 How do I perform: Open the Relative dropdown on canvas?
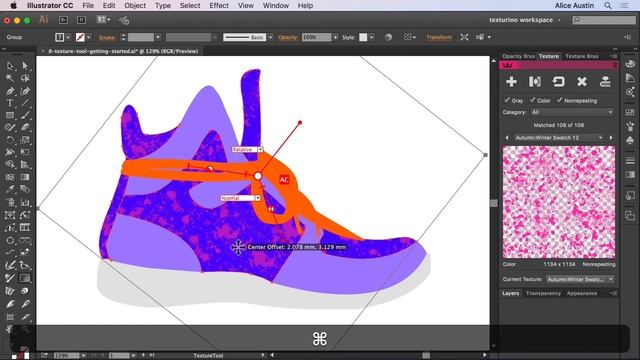[x=247, y=150]
